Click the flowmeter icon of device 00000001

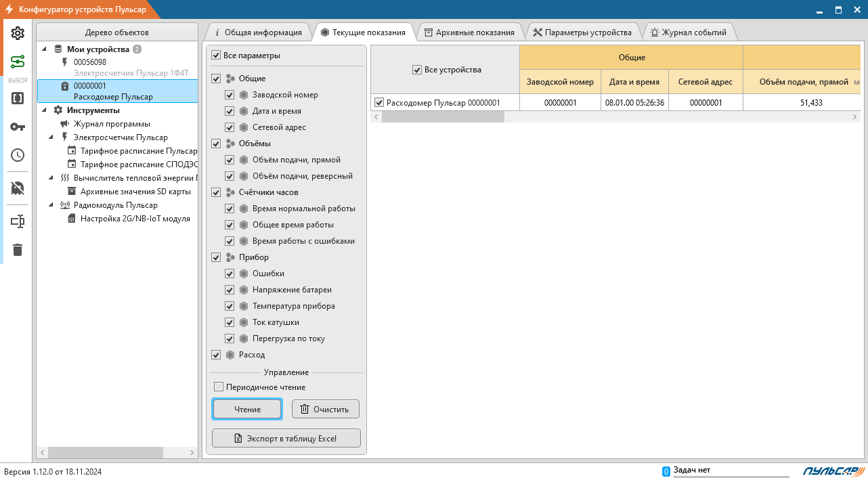pyautogui.click(x=65, y=86)
